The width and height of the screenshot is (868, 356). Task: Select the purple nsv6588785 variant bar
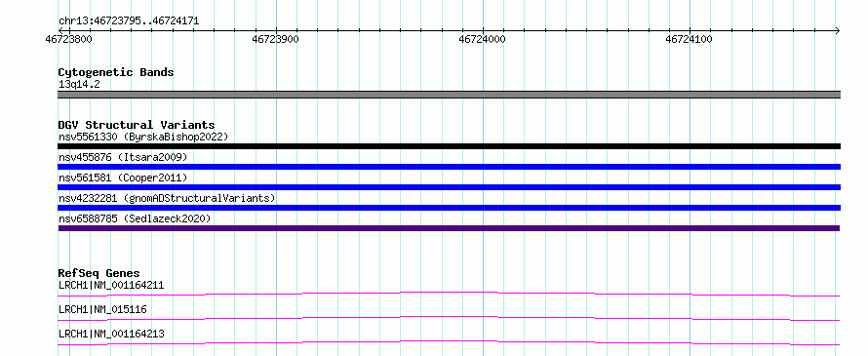pos(449,228)
